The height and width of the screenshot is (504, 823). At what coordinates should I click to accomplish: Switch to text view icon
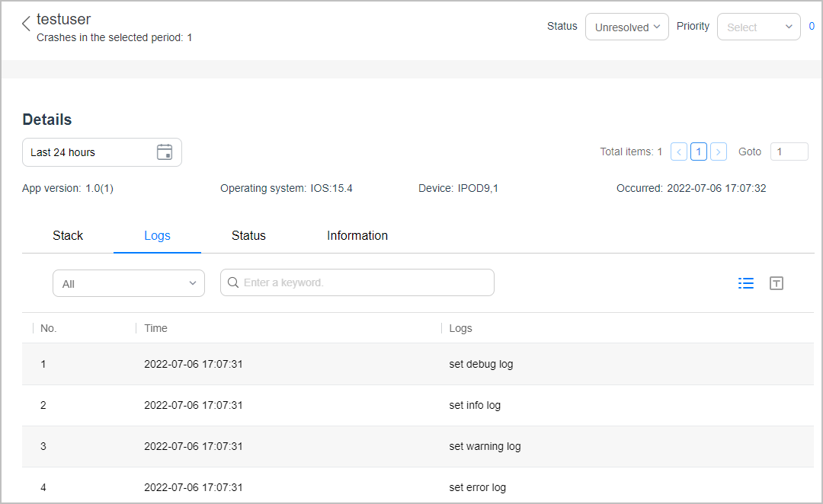click(777, 283)
